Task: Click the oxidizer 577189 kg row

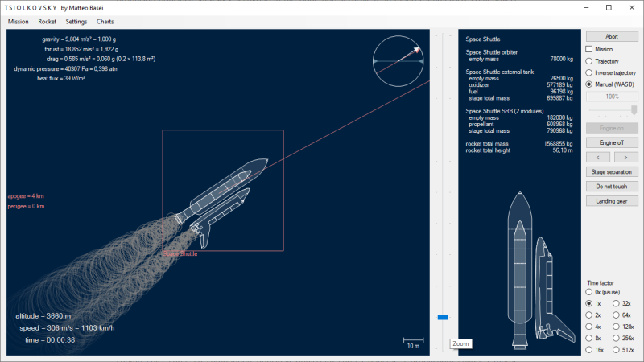Action: (x=521, y=85)
